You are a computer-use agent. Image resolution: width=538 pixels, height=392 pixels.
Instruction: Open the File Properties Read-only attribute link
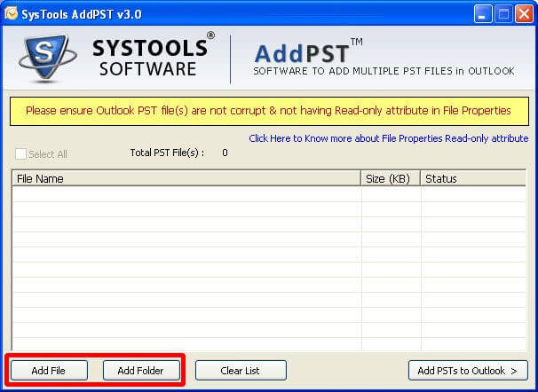pos(388,138)
